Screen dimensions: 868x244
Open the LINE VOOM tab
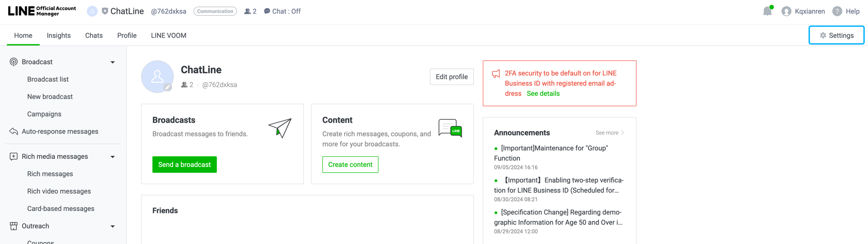[x=169, y=35]
